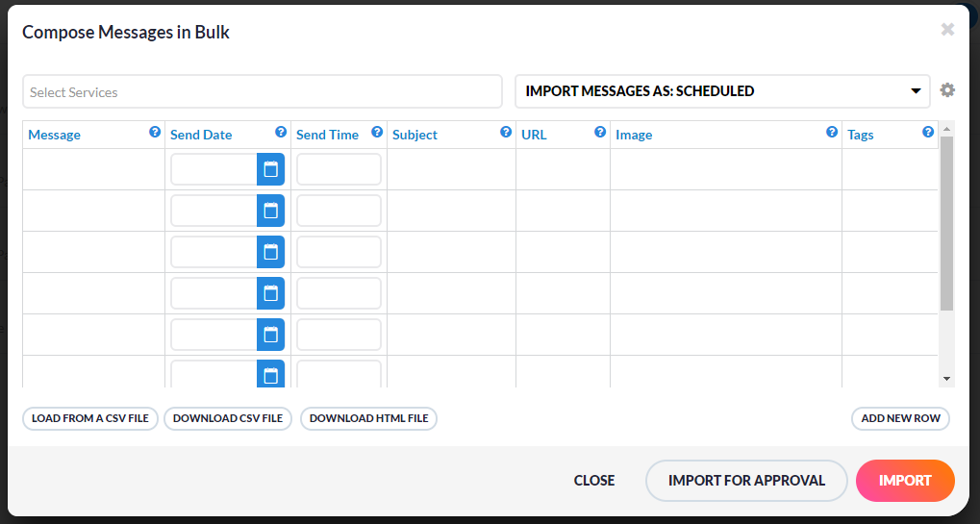This screenshot has height=524, width=980.
Task: Click the help icon beside URL column
Action: click(600, 132)
